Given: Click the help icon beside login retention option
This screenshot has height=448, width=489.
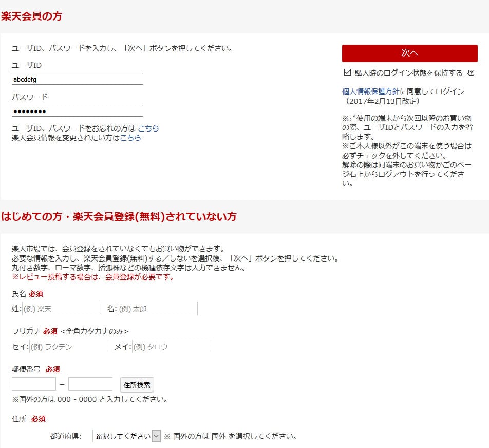Looking at the screenshot, I should coord(471,72).
